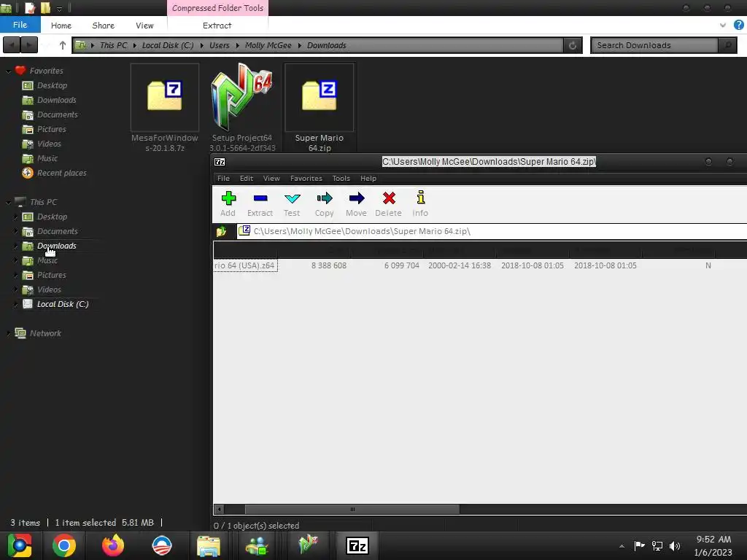Open Recent places in Favorites
The width and height of the screenshot is (747, 560).
tap(62, 174)
